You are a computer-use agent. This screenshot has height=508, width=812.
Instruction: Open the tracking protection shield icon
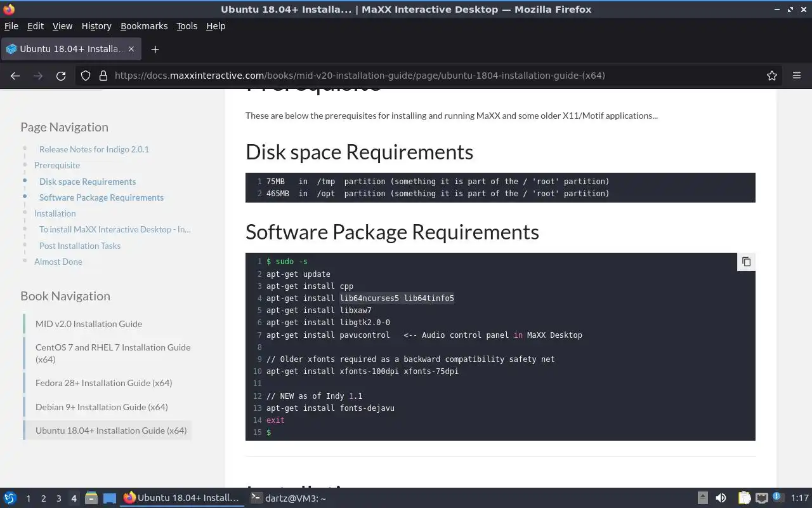pos(86,76)
